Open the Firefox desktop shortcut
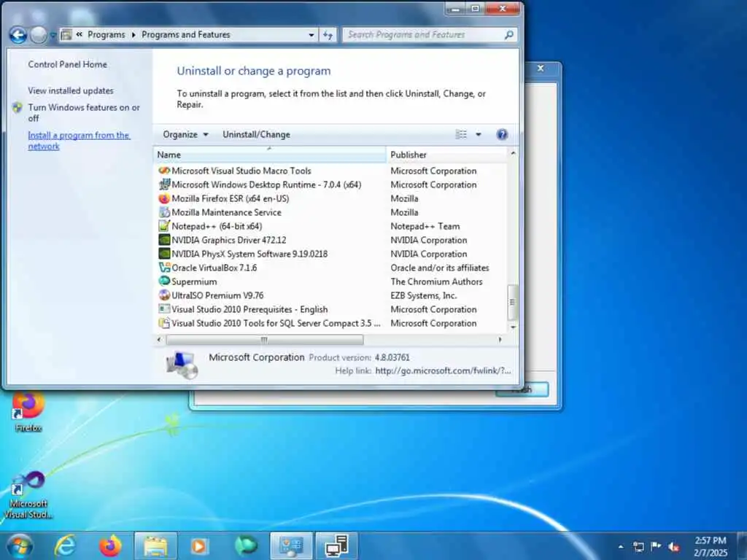 pyautogui.click(x=28, y=411)
